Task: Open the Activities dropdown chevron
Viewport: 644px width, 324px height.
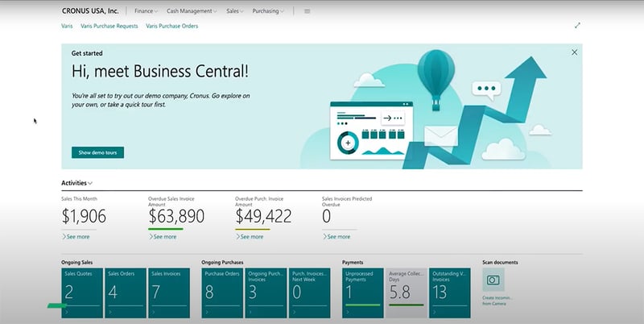Action: point(90,184)
